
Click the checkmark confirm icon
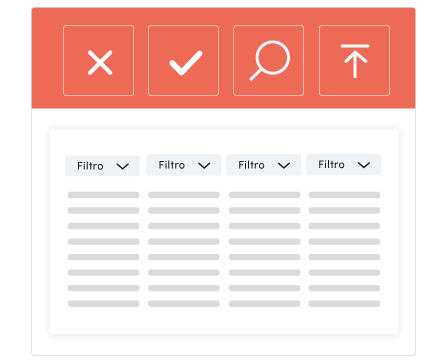[x=184, y=61]
